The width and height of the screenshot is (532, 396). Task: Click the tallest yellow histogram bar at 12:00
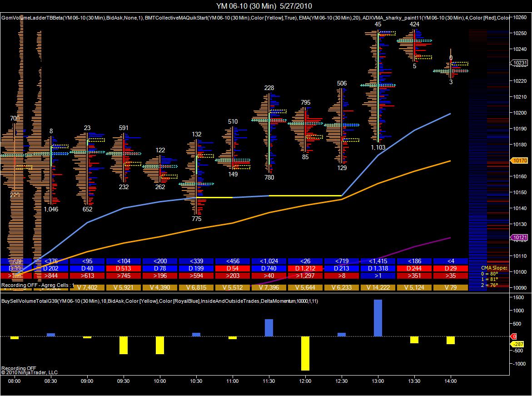click(x=305, y=354)
